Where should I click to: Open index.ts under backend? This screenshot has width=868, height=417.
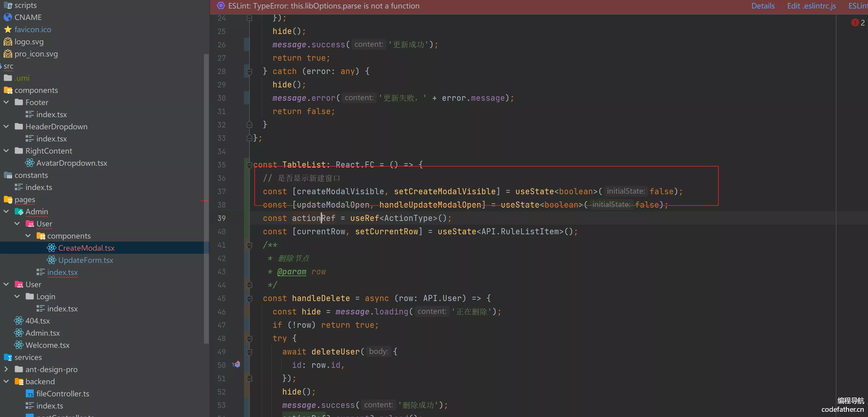click(45, 405)
